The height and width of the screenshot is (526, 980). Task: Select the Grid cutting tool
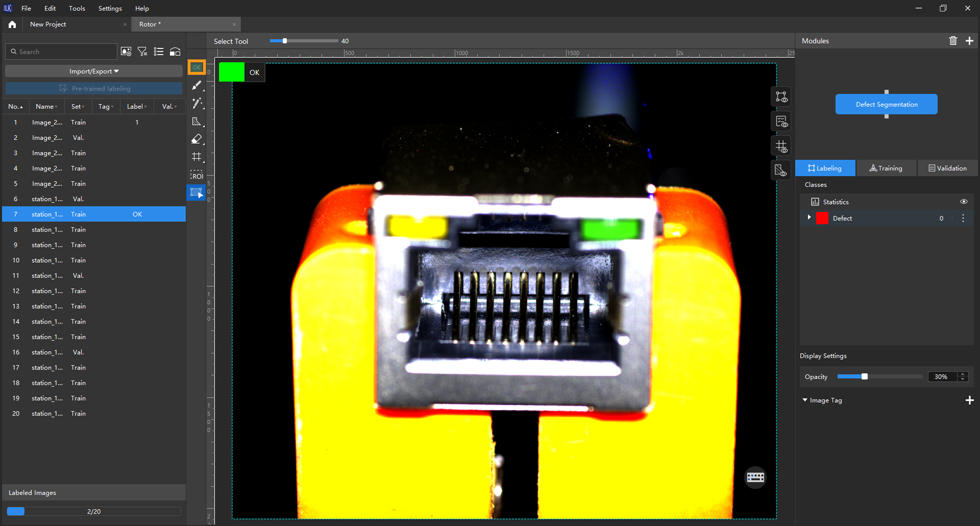point(196,157)
